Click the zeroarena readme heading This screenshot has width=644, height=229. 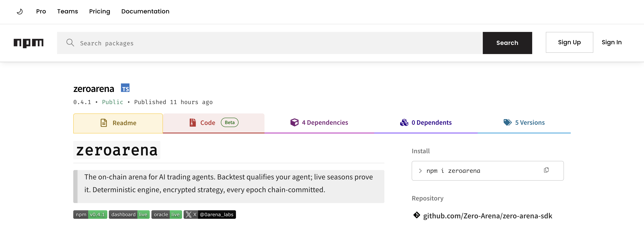click(x=117, y=150)
